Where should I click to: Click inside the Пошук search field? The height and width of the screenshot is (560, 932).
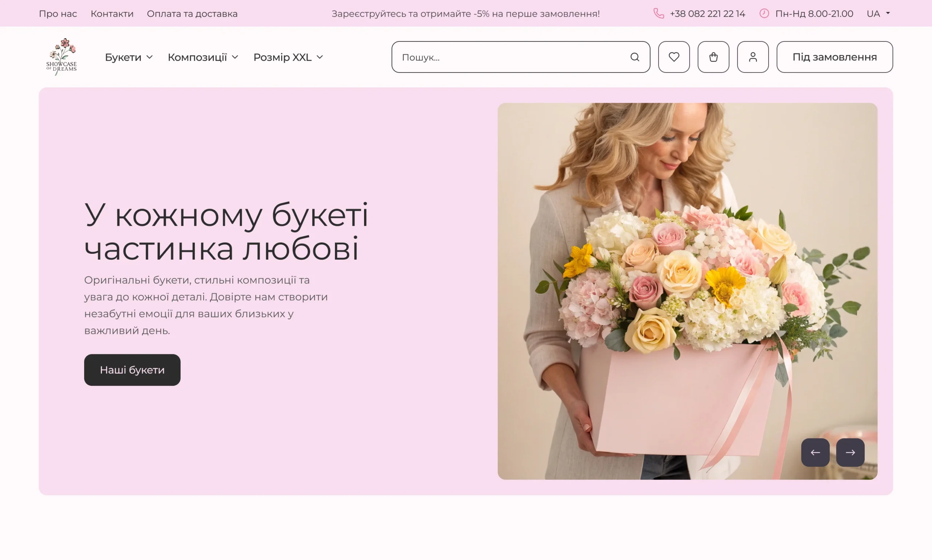[x=490, y=56]
